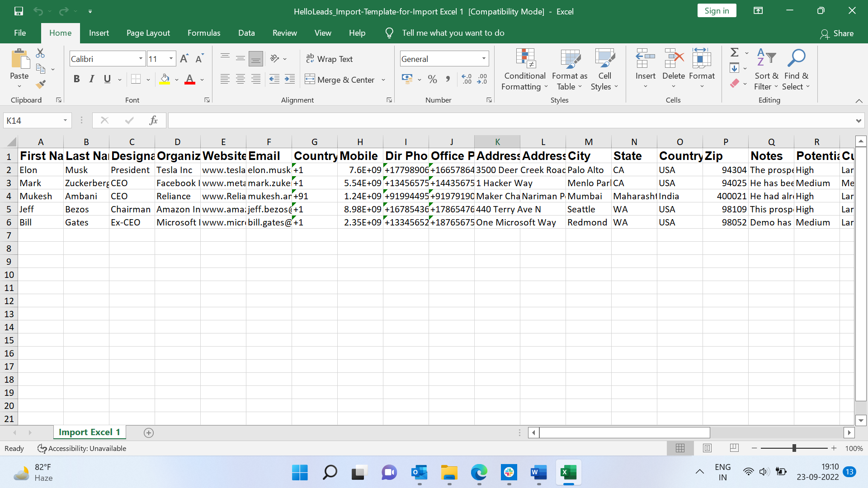Toggle the Wrap Text icon

click(330, 58)
